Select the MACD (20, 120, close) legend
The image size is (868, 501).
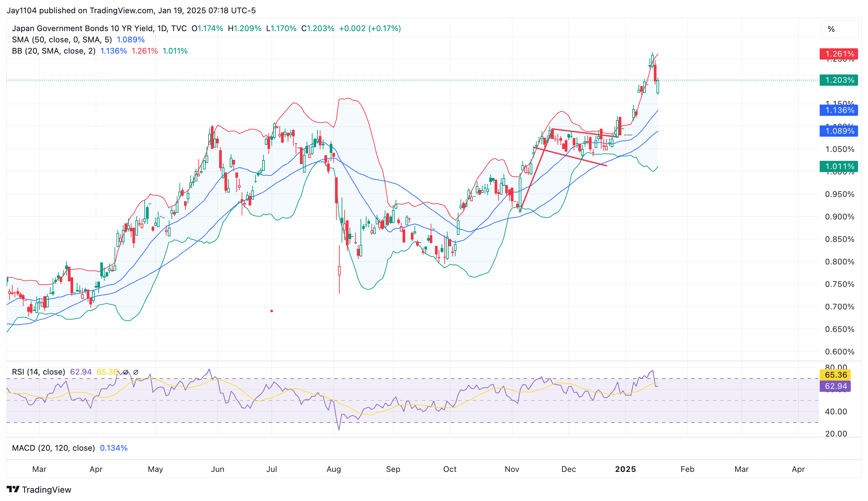pyautogui.click(x=53, y=448)
